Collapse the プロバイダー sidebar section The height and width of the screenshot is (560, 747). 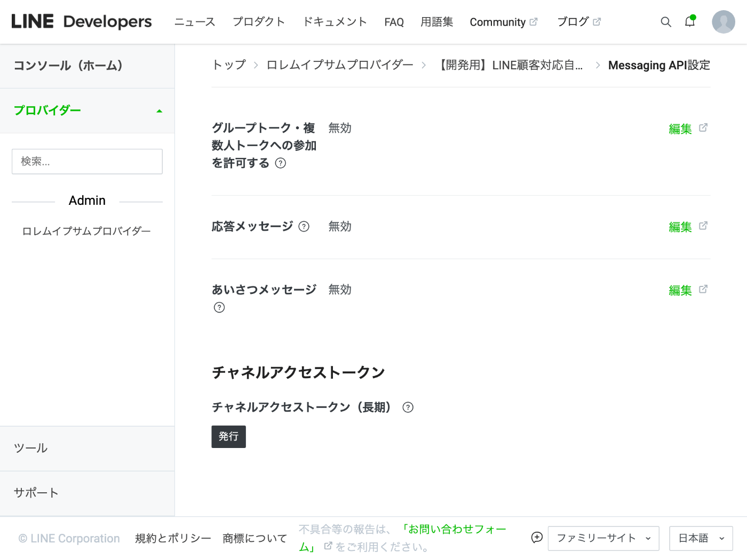pyautogui.click(x=87, y=111)
